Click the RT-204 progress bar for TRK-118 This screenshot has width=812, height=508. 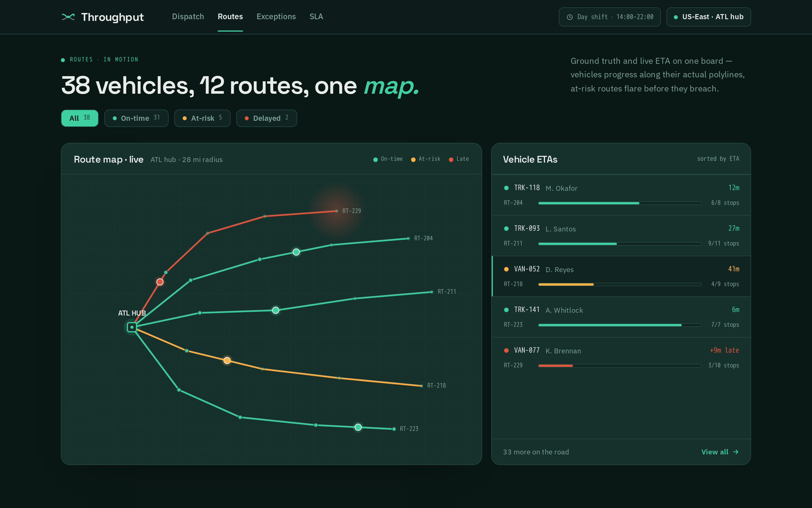click(620, 203)
